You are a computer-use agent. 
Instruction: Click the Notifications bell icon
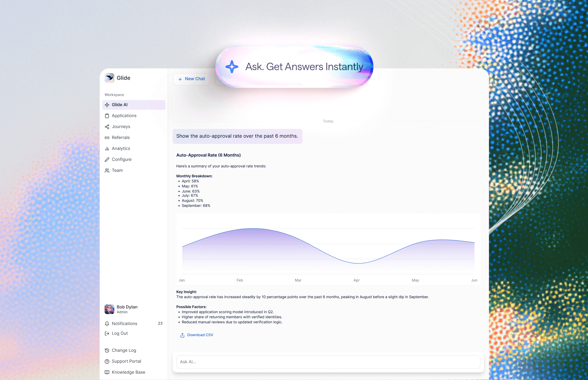(x=107, y=324)
